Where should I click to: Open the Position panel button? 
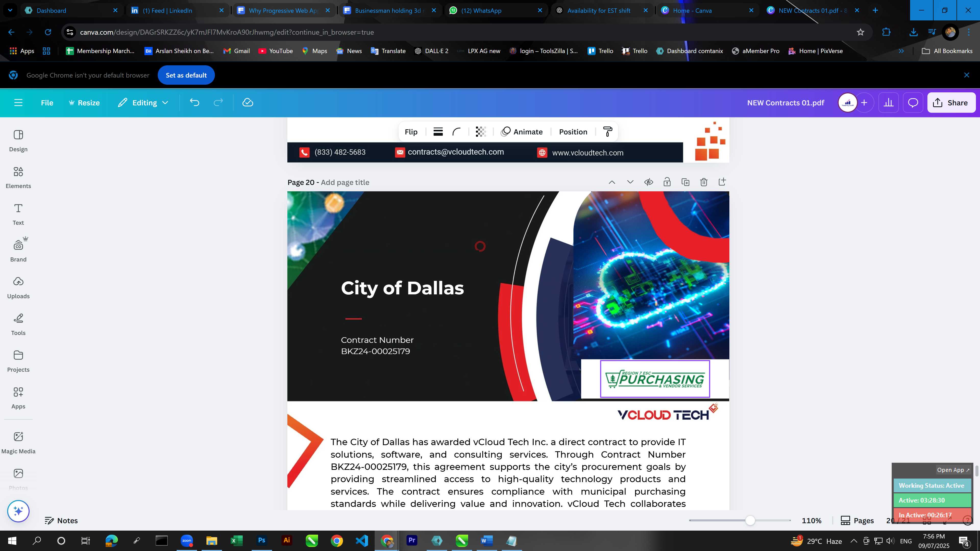pyautogui.click(x=573, y=132)
